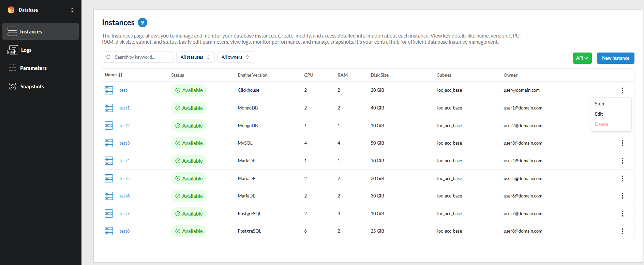The height and width of the screenshot is (265, 644).
Task: Click the Parameters sliders icon
Action: 13,68
